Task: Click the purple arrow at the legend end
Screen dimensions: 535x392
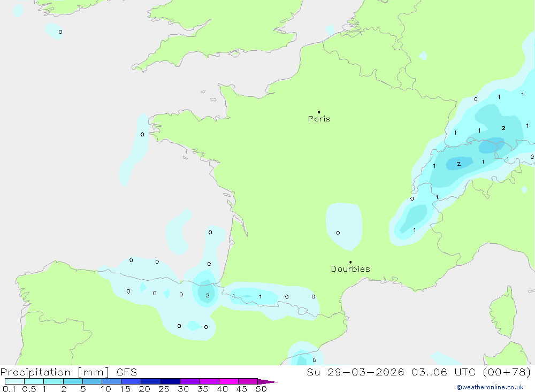Action: (x=267, y=382)
